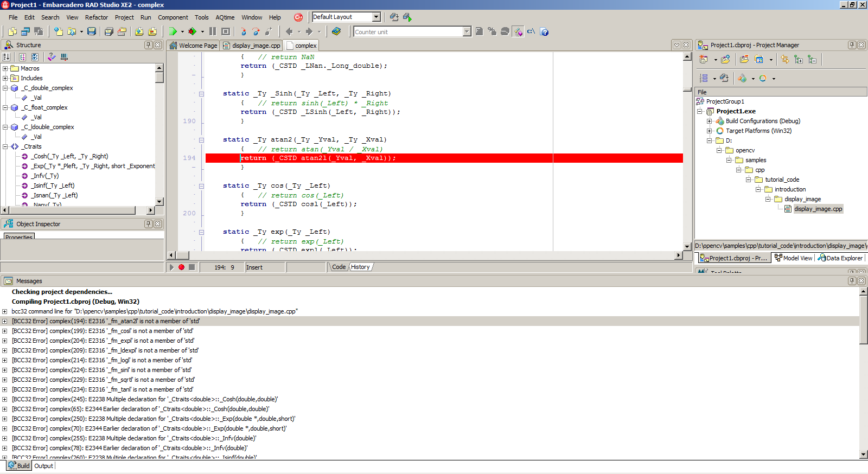The width and height of the screenshot is (868, 474).
Task: Switch to the History tab
Action: (360, 267)
